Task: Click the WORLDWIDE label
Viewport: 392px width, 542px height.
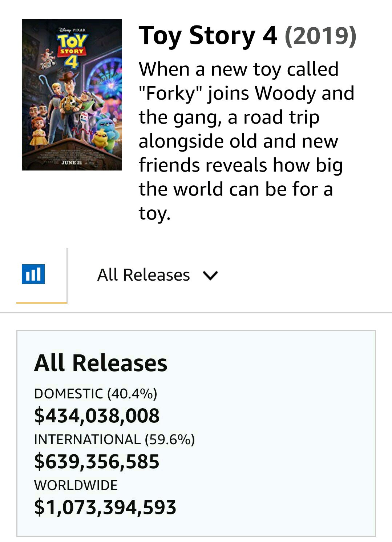Action: (76, 485)
